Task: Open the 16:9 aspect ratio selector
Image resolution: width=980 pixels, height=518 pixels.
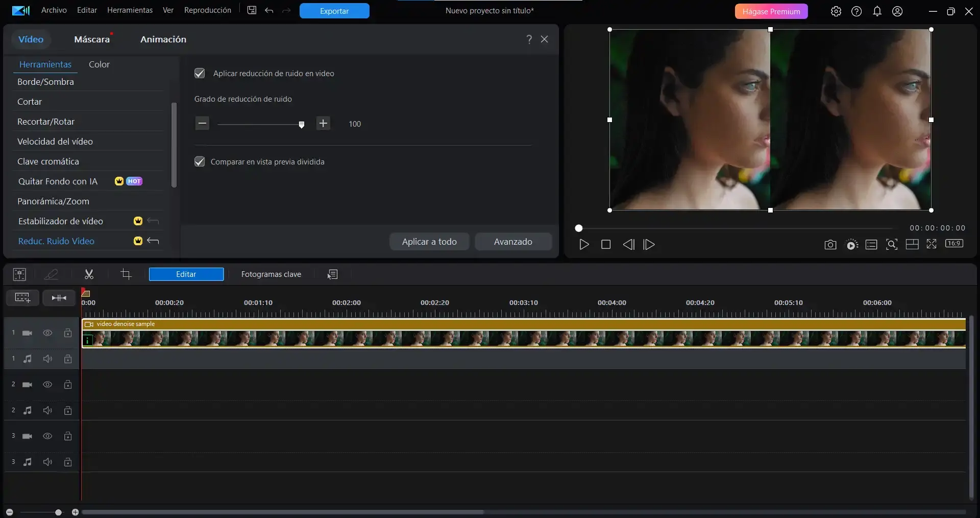Action: [954, 244]
